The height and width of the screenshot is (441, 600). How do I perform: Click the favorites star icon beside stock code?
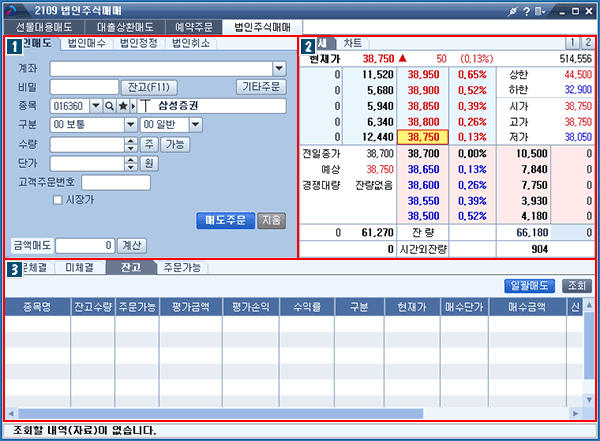pos(123,105)
